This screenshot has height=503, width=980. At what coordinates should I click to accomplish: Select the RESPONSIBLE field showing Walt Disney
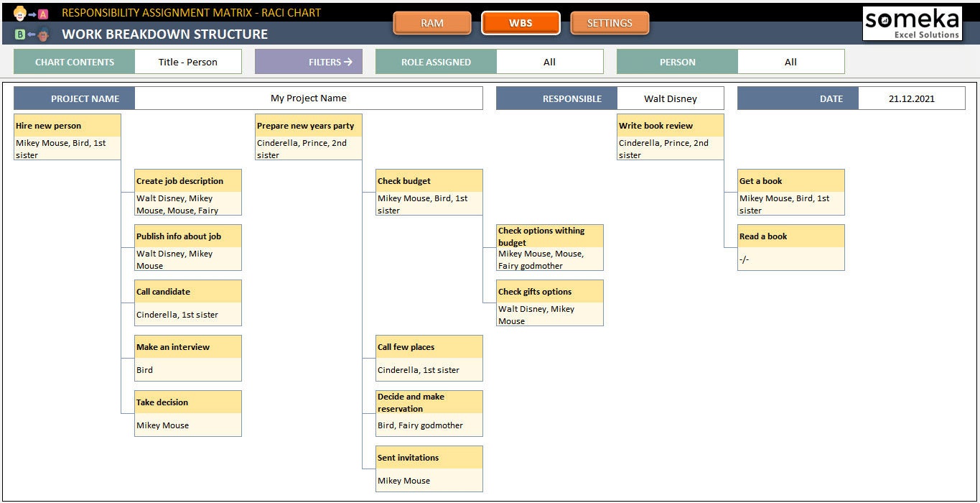[671, 98]
